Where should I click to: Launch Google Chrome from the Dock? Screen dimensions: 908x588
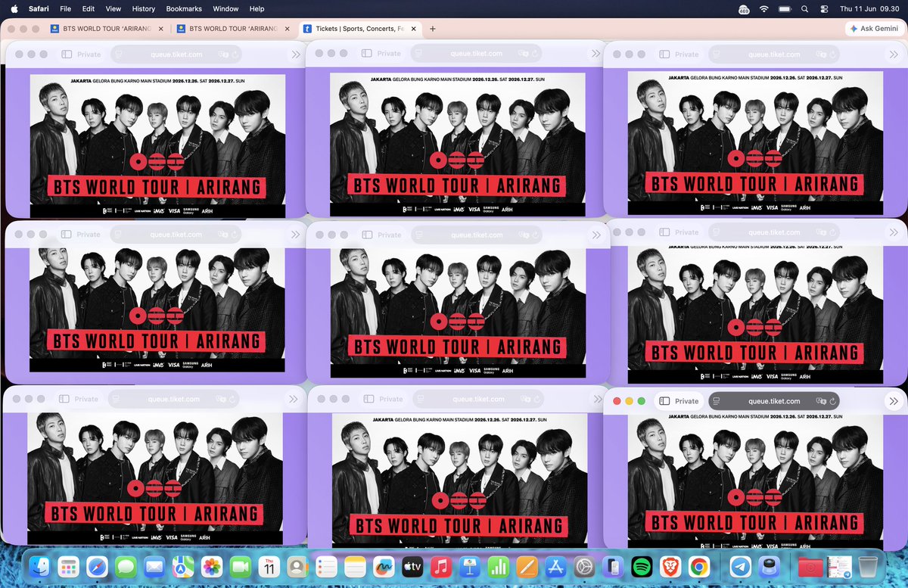[x=698, y=566]
